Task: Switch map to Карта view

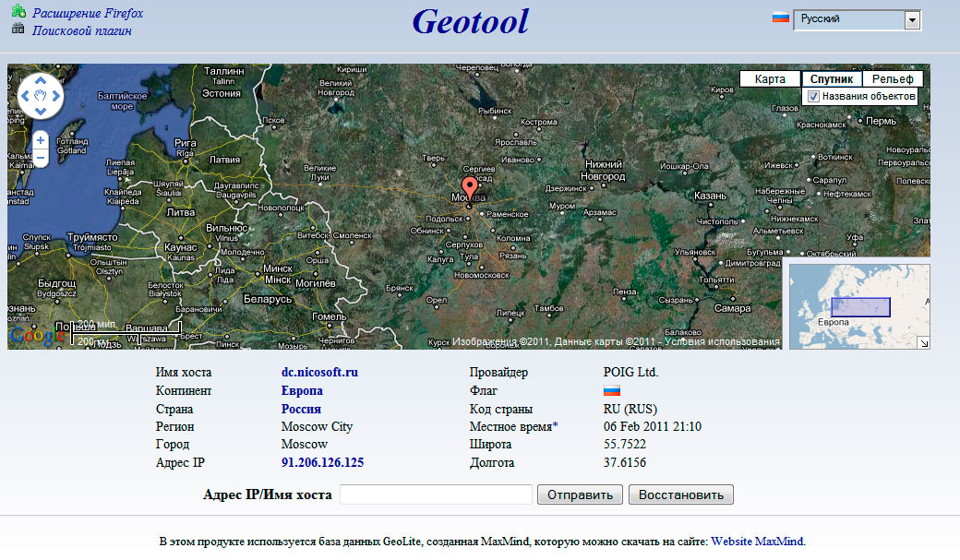Action: [x=770, y=79]
